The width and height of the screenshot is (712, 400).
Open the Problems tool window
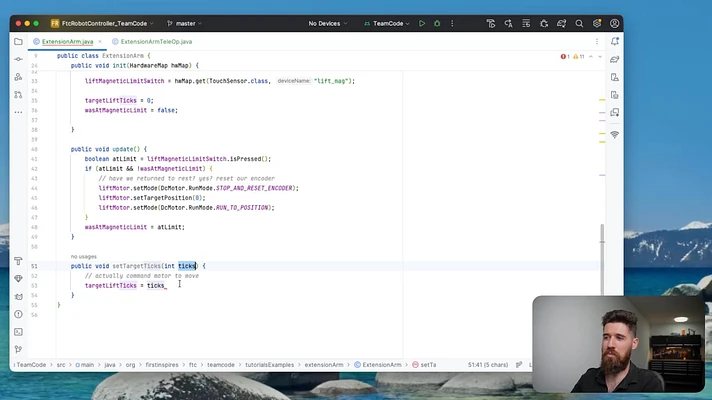[18, 314]
